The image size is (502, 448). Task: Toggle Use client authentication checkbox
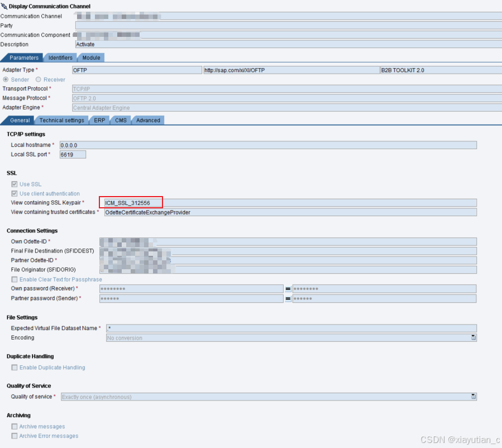15,193
